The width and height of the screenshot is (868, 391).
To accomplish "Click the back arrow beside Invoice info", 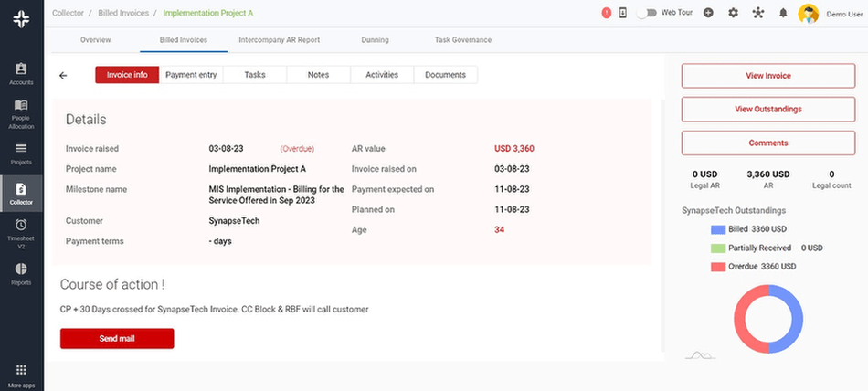I will (63, 76).
